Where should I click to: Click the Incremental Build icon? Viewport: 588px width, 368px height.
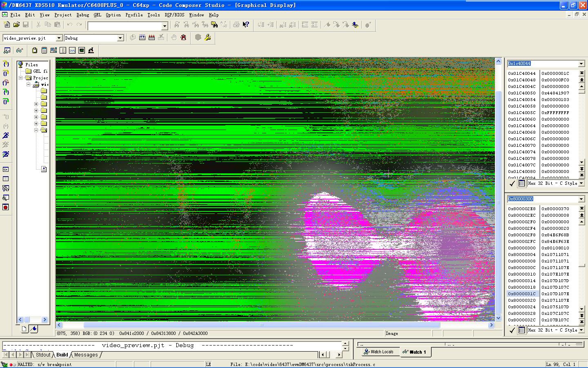tap(142, 38)
